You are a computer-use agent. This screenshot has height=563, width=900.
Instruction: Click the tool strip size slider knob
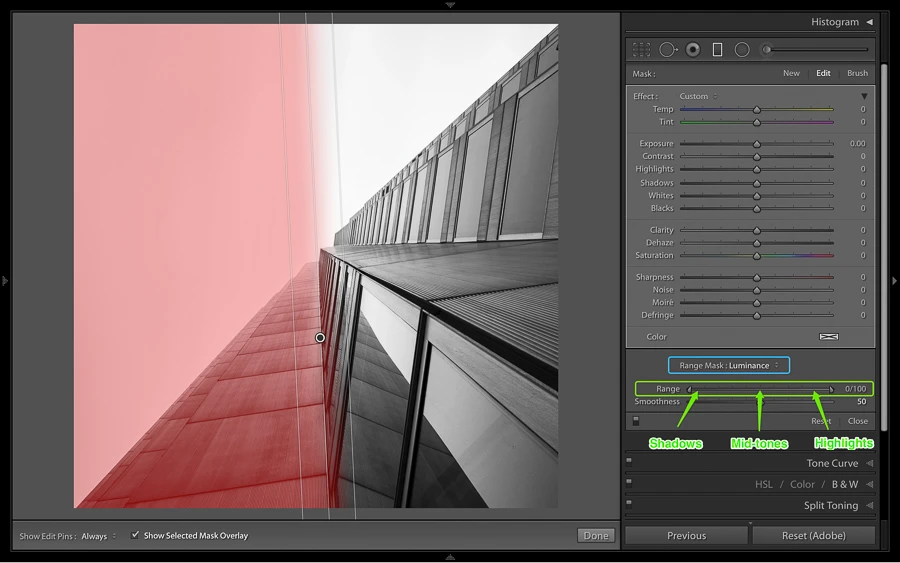[x=766, y=50]
